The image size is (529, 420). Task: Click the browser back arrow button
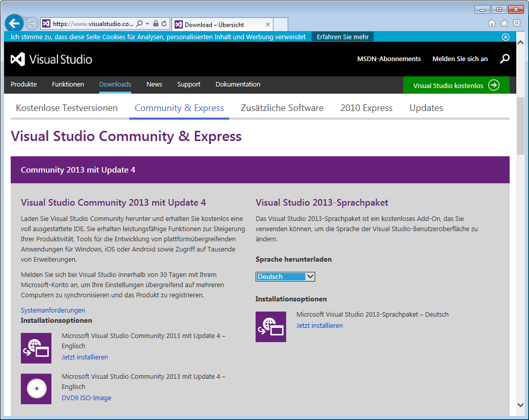[14, 23]
